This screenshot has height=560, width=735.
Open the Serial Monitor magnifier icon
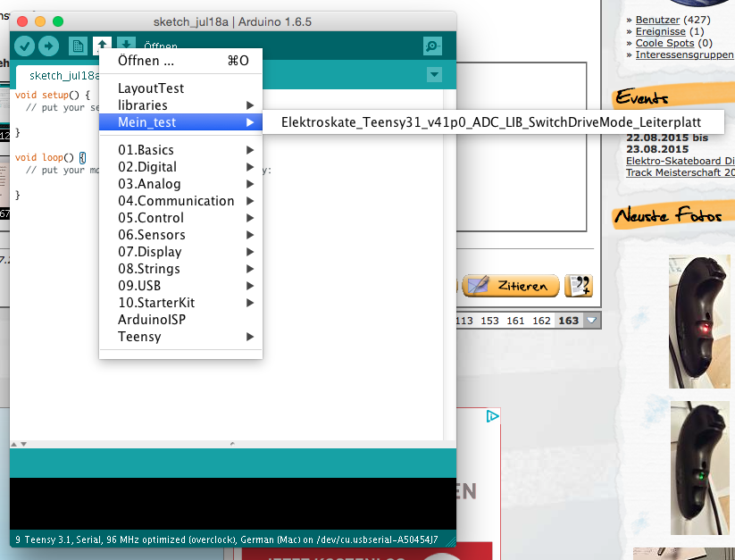tap(432, 46)
